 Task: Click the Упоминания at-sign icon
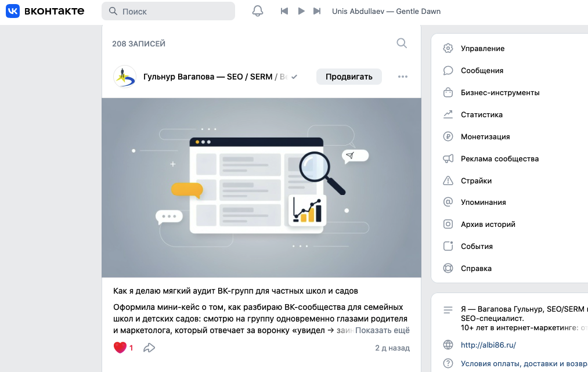click(448, 202)
